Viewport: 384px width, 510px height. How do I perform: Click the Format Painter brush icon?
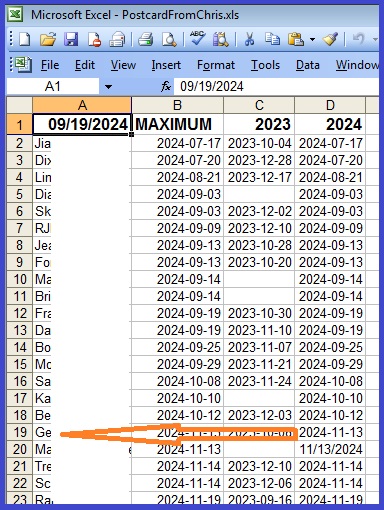tap(330, 39)
